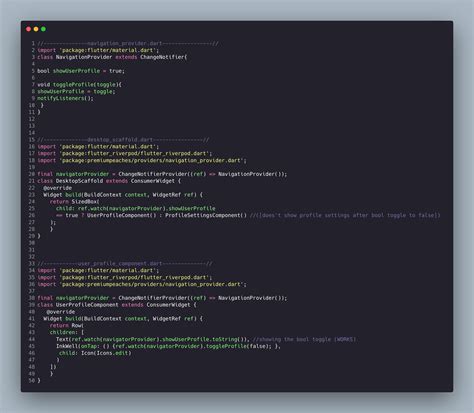Click the 'return Row(' line
This screenshot has width=474, height=413.
[x=67, y=326]
